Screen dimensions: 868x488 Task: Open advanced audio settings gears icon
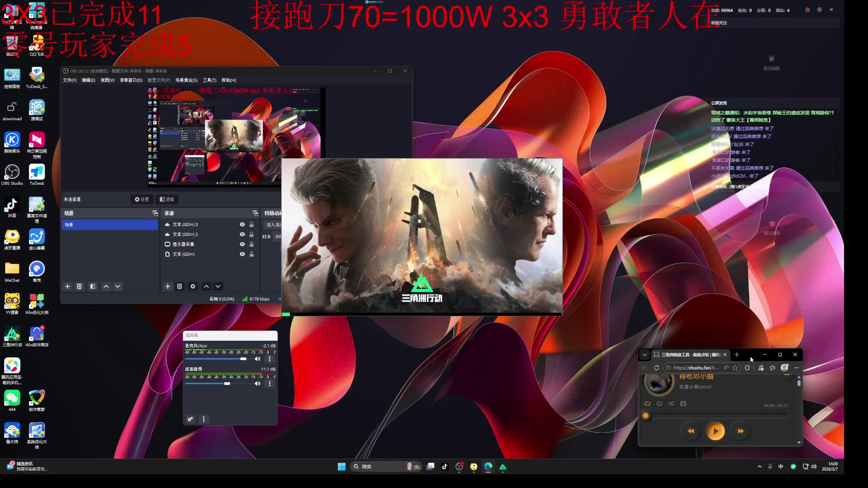[190, 419]
